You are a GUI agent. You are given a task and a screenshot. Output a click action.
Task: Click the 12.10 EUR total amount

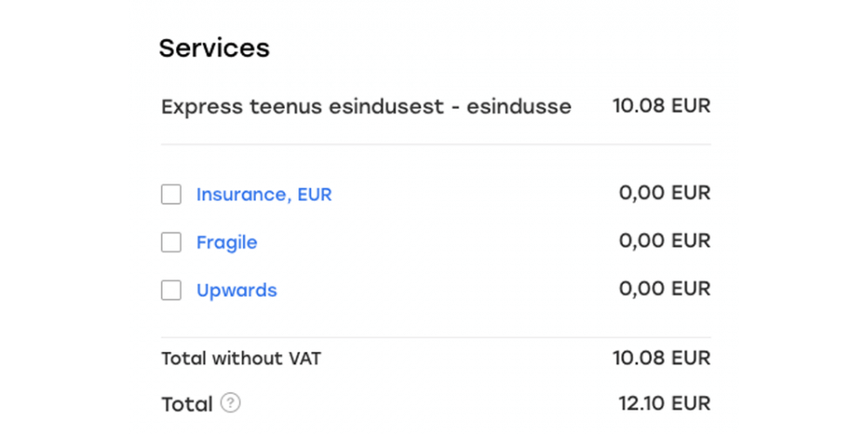(x=665, y=403)
